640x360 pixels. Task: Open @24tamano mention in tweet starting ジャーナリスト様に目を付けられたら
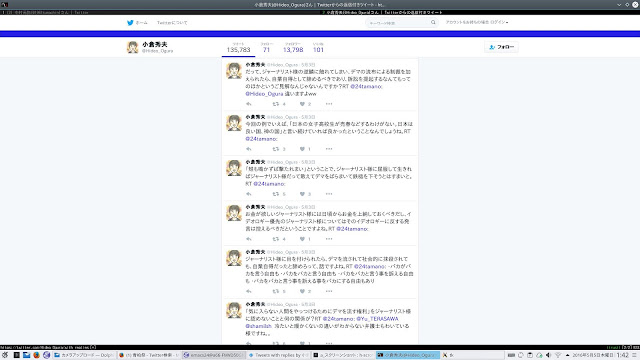pyautogui.click(x=370, y=267)
